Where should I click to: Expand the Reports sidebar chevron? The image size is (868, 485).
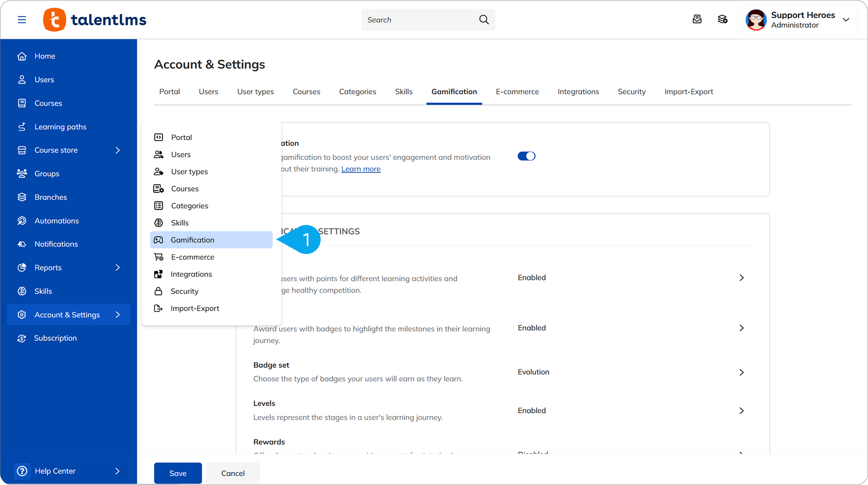118,267
